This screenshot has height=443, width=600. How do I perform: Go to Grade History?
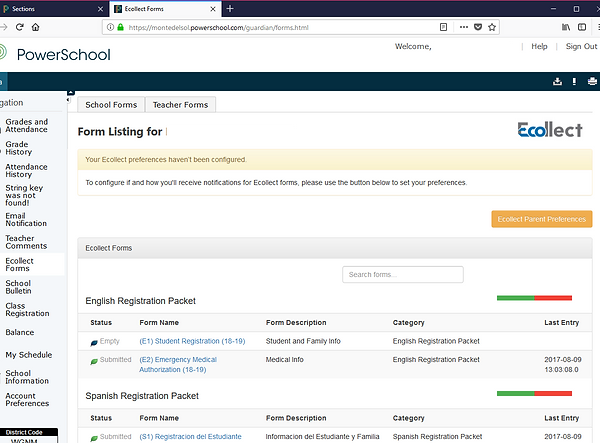click(18, 148)
